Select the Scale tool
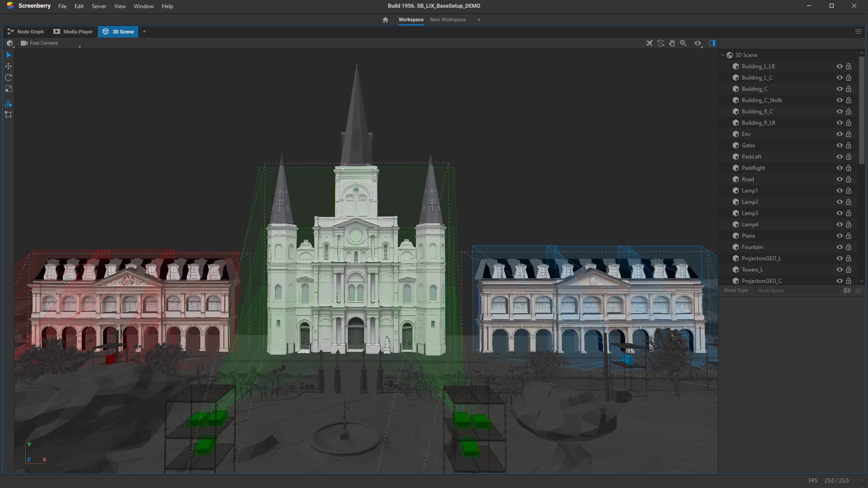Screen dimensions: 868x488 (8, 89)
